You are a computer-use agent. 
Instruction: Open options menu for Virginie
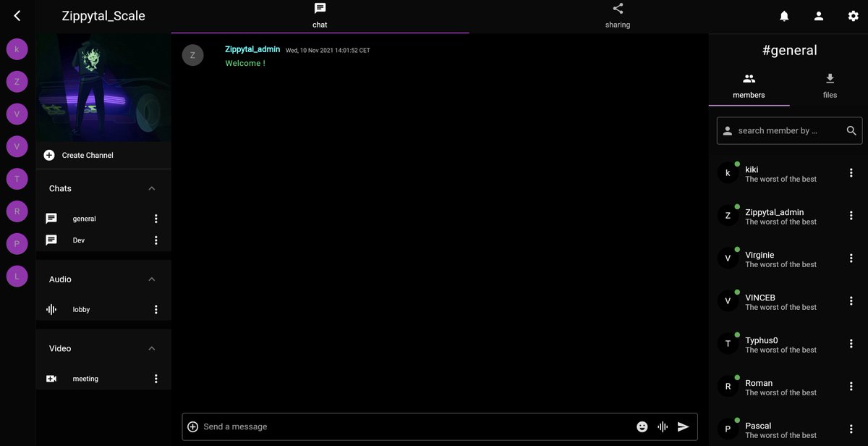click(851, 258)
